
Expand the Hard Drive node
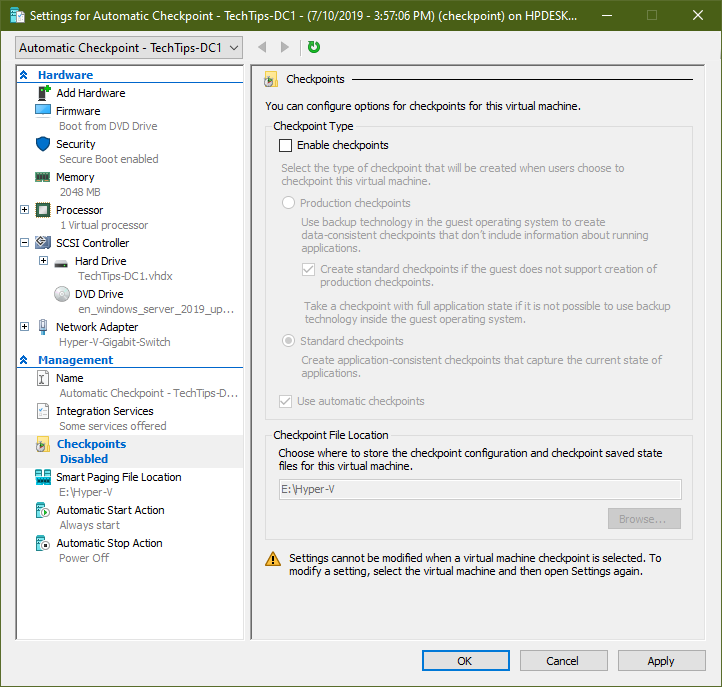(43, 261)
